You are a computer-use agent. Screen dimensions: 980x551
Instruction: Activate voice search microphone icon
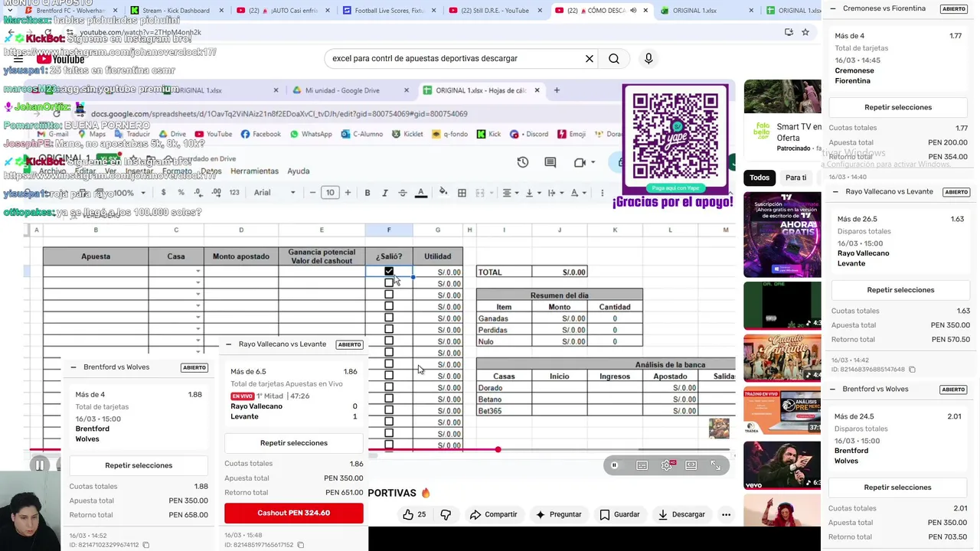tap(648, 59)
